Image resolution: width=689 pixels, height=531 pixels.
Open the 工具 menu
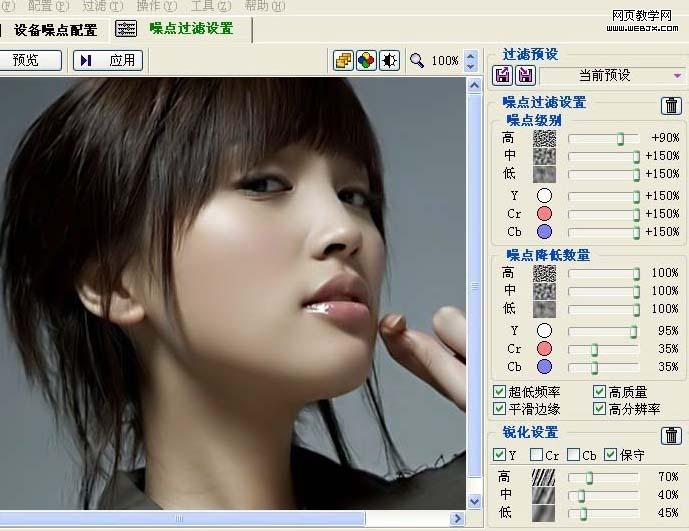211,6
